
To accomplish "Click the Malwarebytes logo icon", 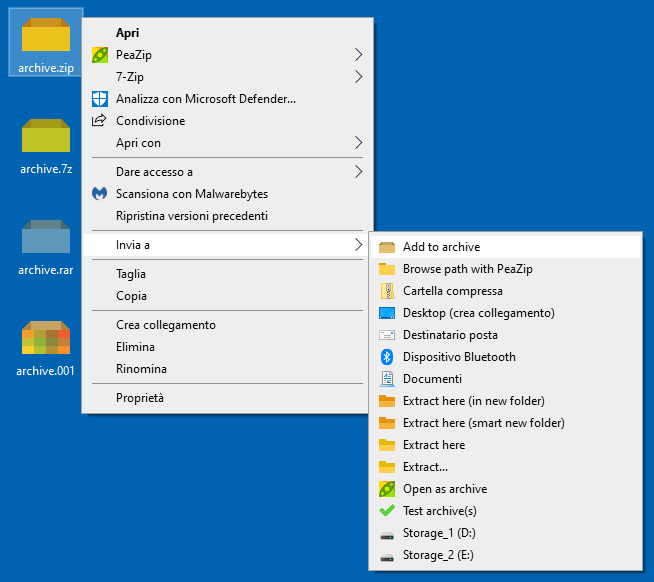I will [x=100, y=194].
